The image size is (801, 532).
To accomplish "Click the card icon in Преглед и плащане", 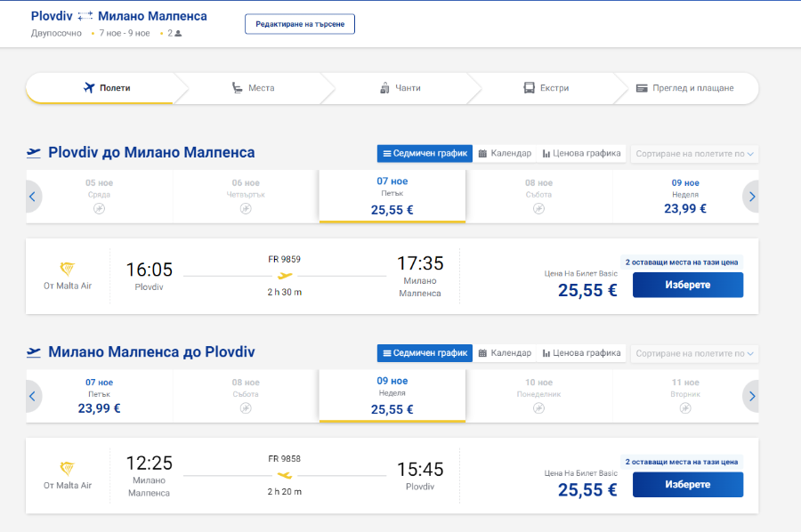I will (x=642, y=88).
